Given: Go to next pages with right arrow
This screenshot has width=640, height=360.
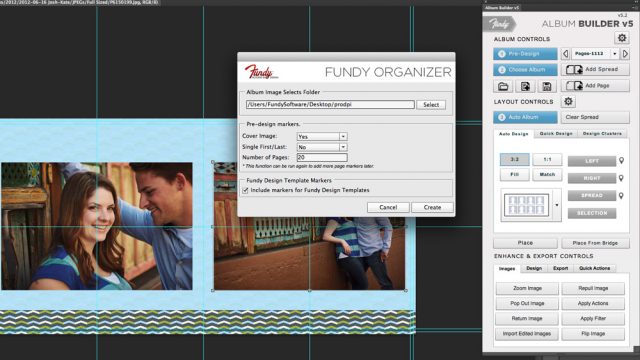Looking at the screenshot, I should (x=625, y=53).
